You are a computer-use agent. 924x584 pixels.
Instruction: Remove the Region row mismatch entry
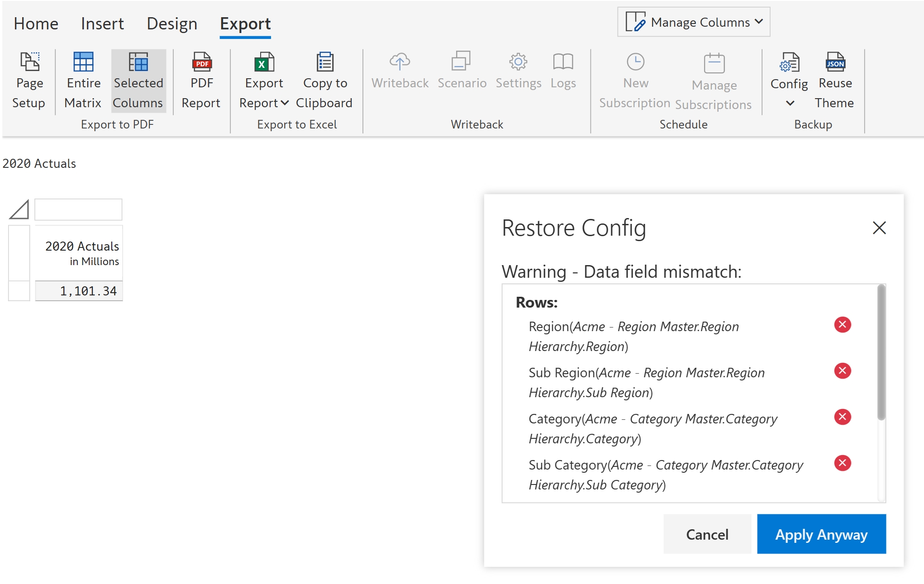point(843,325)
